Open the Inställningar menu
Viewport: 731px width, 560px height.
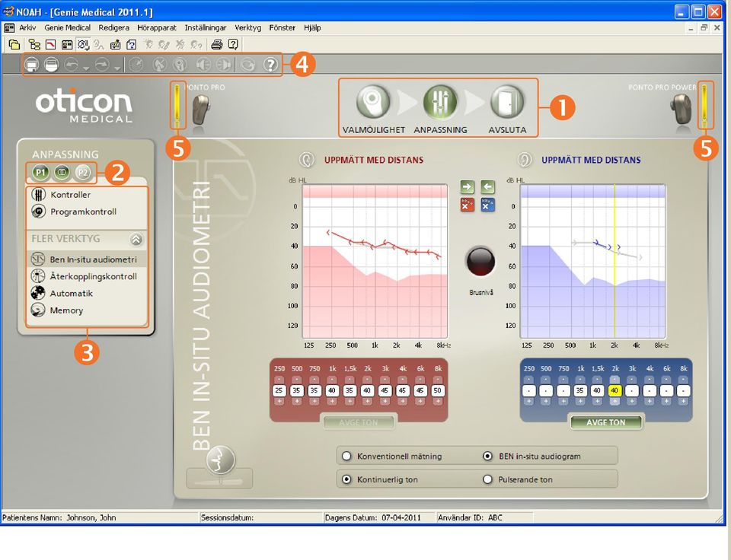coord(206,28)
